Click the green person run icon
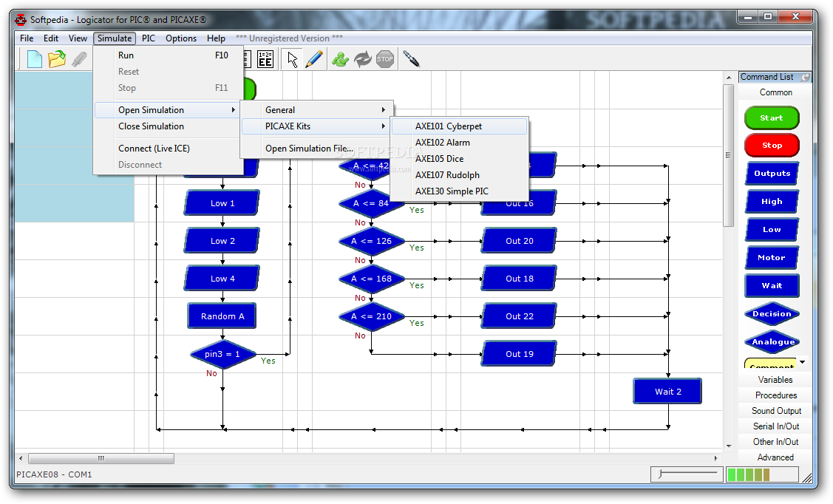The height and width of the screenshot is (504, 833). pos(340,59)
